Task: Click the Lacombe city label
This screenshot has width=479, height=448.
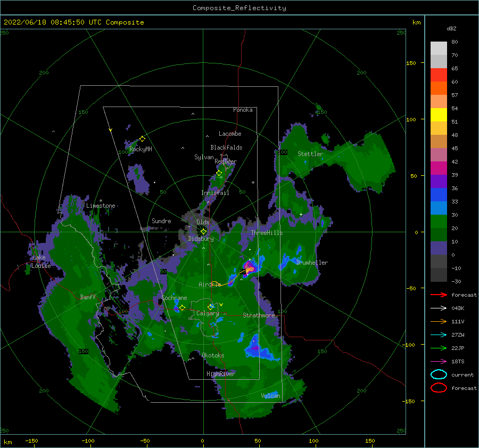Action: [230, 134]
